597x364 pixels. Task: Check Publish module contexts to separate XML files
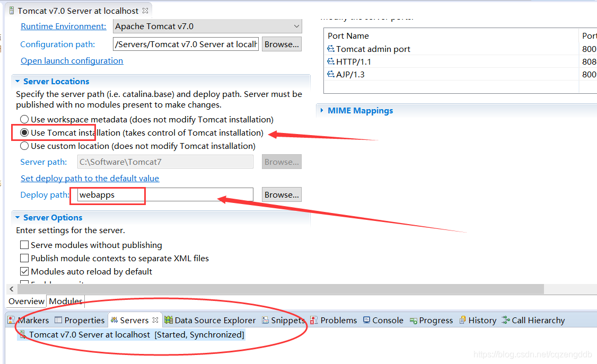coord(24,258)
